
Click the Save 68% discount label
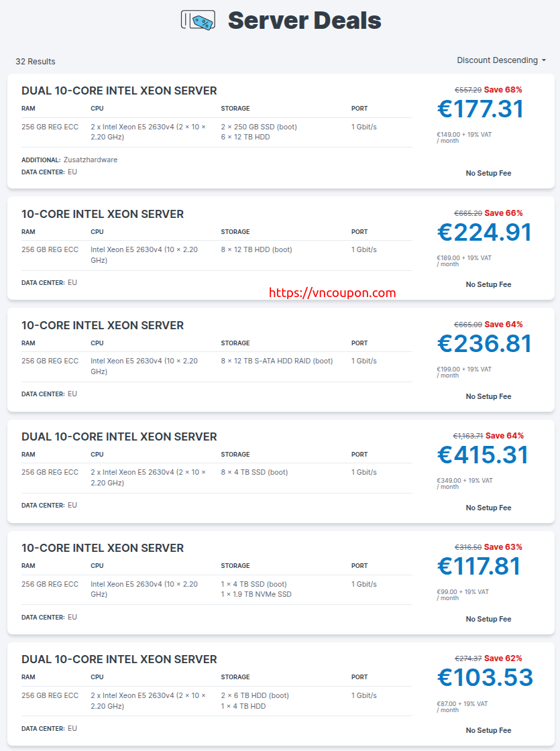[503, 90]
